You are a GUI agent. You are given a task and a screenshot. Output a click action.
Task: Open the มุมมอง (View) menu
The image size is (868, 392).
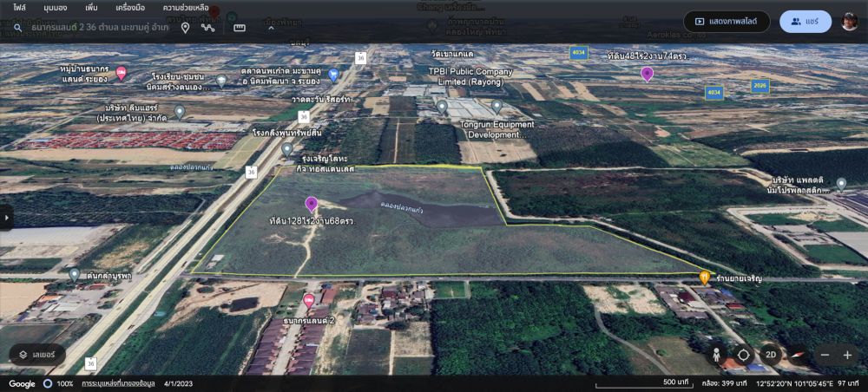pyautogui.click(x=56, y=7)
